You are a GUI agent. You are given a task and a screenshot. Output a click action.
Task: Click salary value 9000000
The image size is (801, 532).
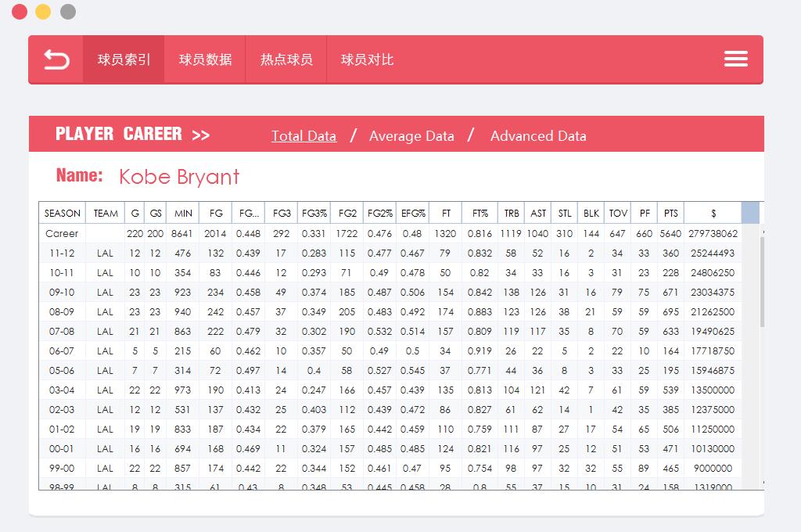(x=713, y=468)
